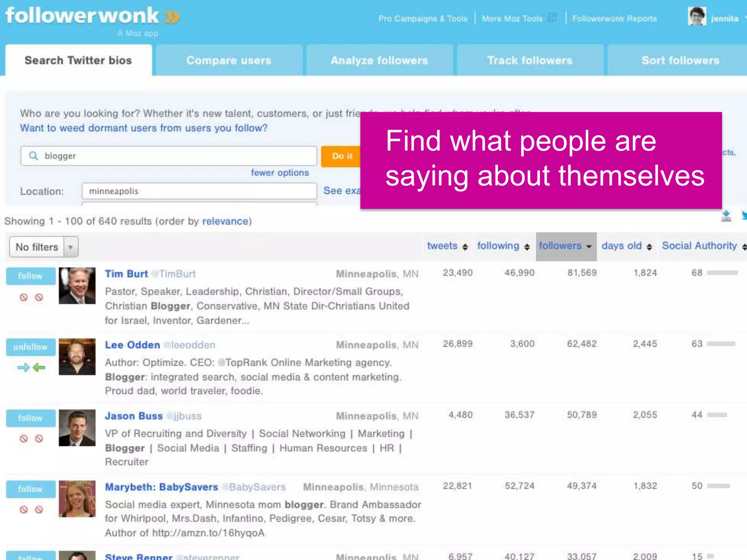Follow Jason Buss
747x560 pixels.
coord(31,418)
